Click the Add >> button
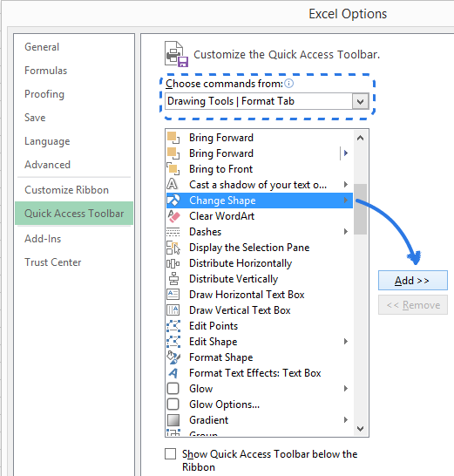 (x=413, y=281)
